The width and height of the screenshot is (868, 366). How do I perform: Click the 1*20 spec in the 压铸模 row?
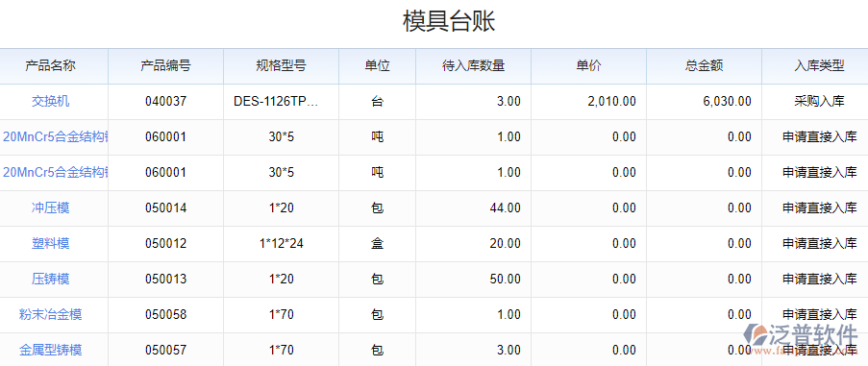click(282, 279)
